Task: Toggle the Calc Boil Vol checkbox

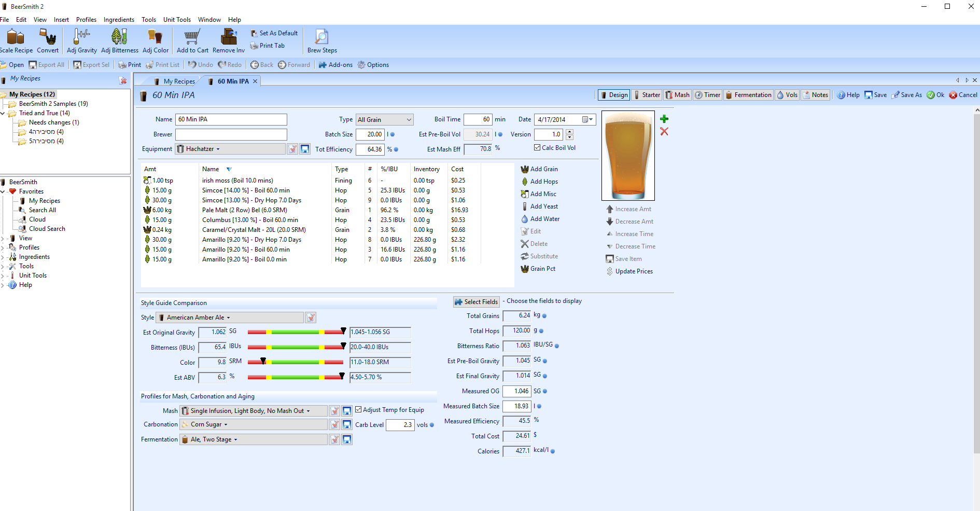Action: [537, 147]
